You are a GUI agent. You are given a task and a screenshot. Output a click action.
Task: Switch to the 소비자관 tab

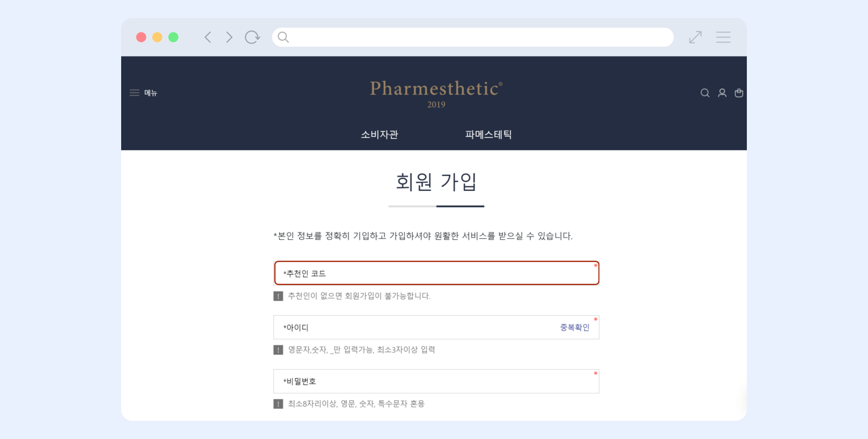pyautogui.click(x=379, y=134)
